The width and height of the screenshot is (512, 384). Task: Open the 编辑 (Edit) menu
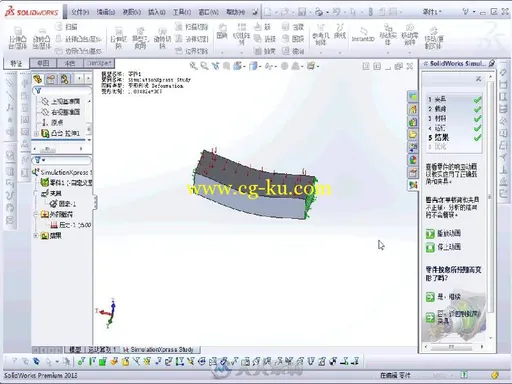coord(106,12)
